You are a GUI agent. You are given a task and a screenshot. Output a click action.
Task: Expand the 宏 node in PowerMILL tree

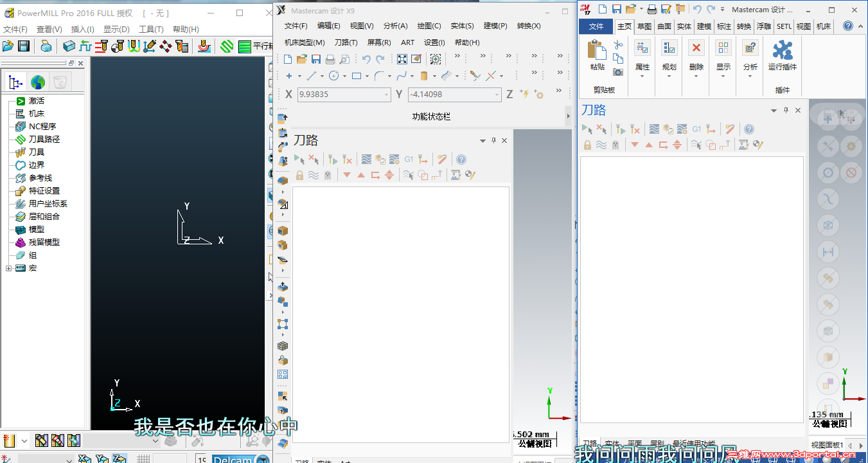tap(9, 268)
